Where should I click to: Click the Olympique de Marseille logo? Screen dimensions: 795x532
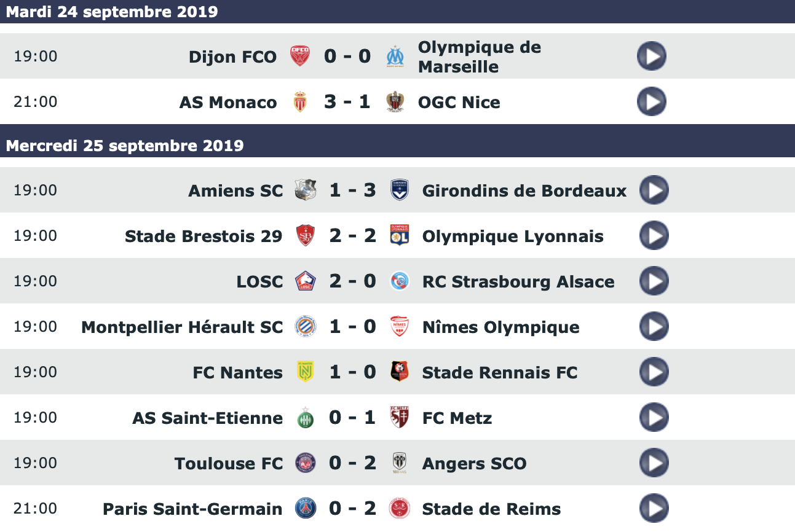(395, 57)
